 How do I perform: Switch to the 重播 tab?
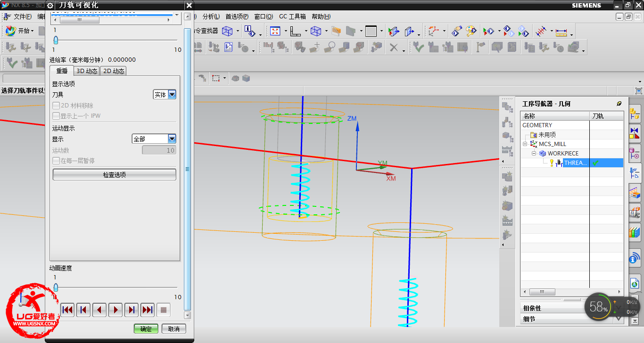62,71
